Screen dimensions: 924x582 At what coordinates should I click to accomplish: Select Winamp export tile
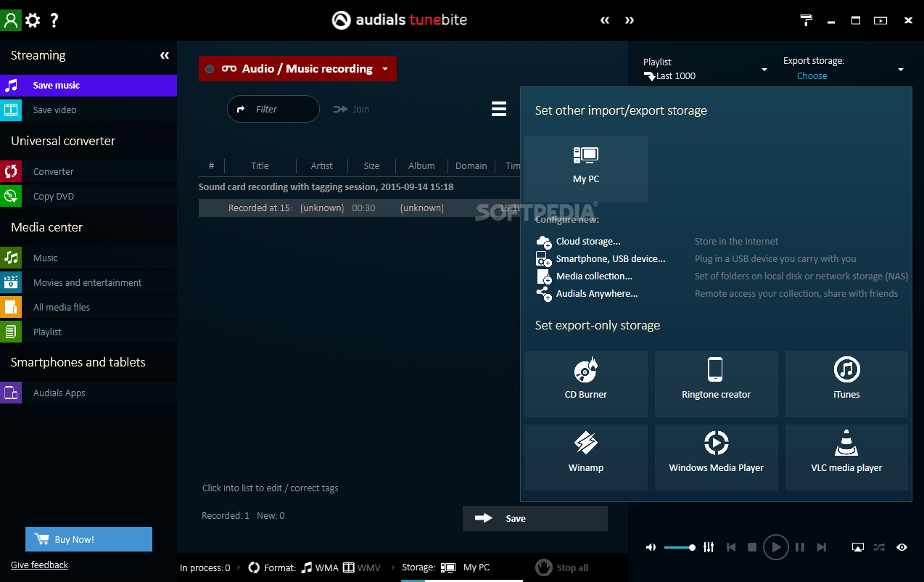586,457
